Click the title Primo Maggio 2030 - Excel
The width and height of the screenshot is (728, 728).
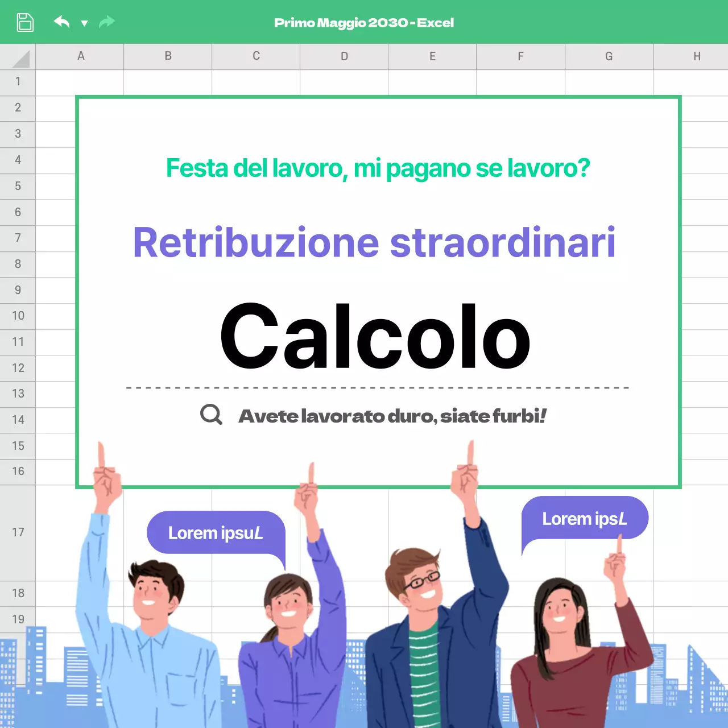pos(363,23)
